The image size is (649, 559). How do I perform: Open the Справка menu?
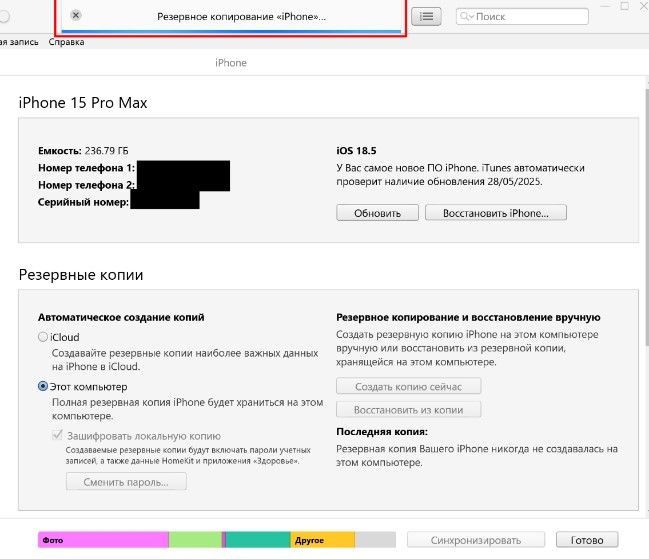pos(66,42)
